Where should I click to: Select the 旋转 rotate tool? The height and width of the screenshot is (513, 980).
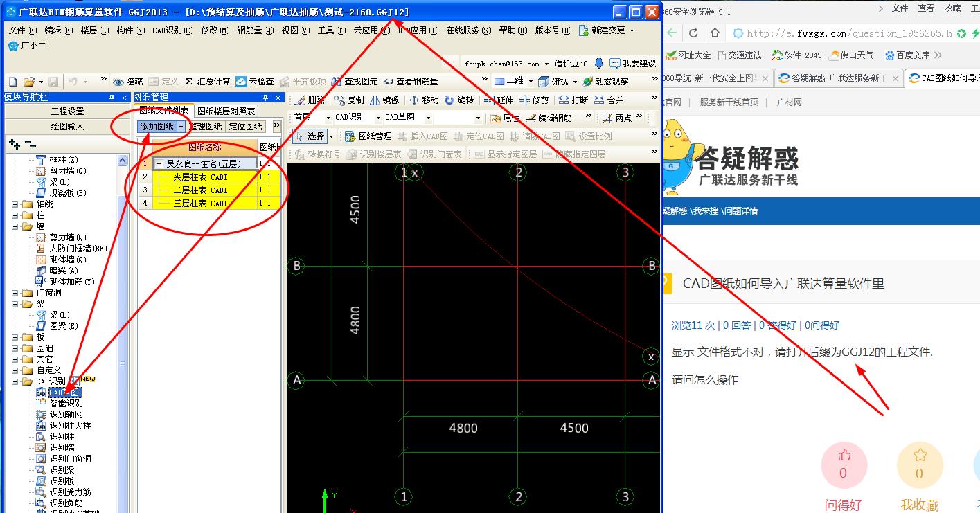click(x=459, y=100)
